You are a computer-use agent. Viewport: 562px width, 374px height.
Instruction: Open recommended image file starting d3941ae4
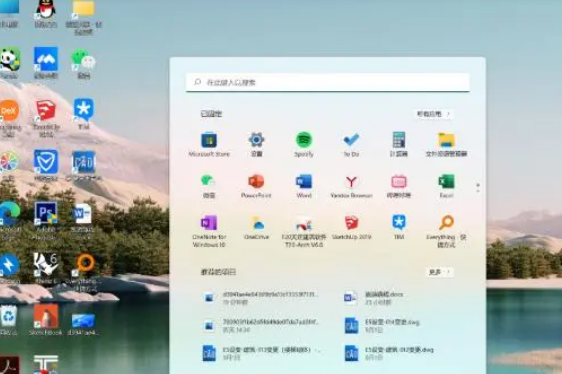pyautogui.click(x=261, y=298)
